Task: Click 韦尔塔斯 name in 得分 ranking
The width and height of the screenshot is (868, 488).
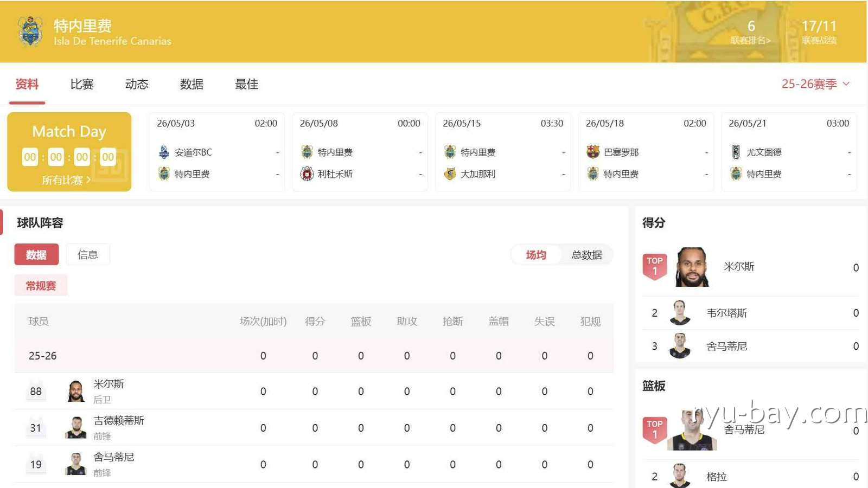Action: click(x=727, y=313)
